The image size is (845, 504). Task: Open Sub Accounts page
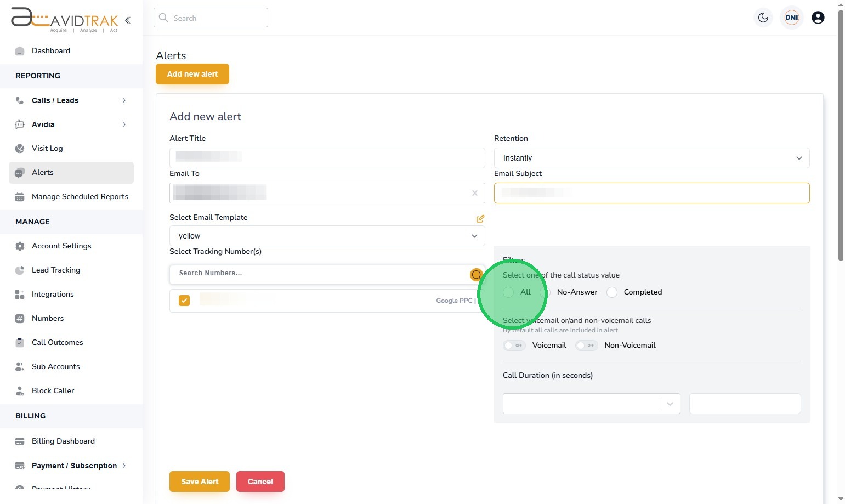pyautogui.click(x=56, y=366)
